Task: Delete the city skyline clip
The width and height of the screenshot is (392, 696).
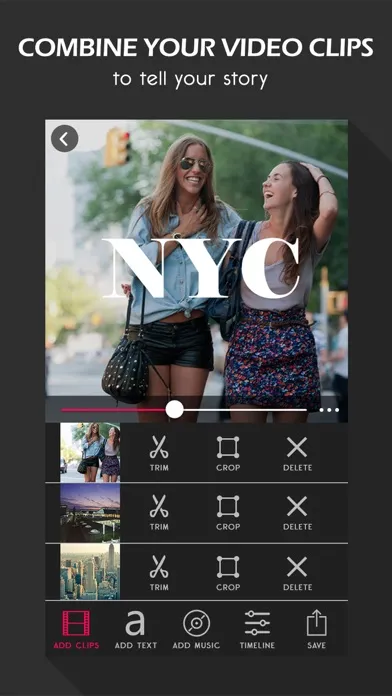Action: coord(297,573)
